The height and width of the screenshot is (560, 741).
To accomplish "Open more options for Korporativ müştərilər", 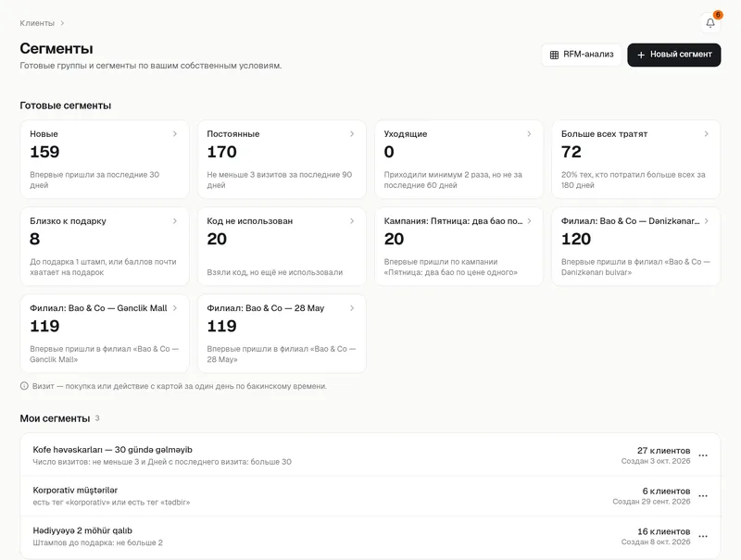I will (703, 496).
